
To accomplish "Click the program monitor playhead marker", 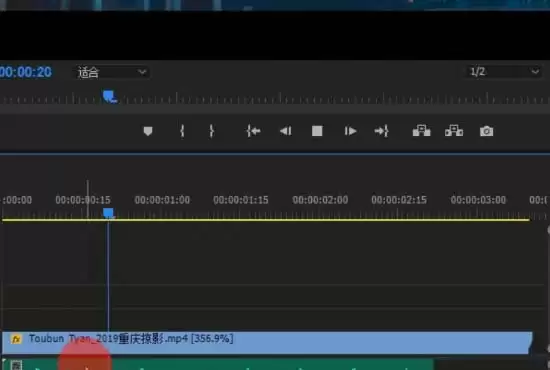I will [110, 96].
